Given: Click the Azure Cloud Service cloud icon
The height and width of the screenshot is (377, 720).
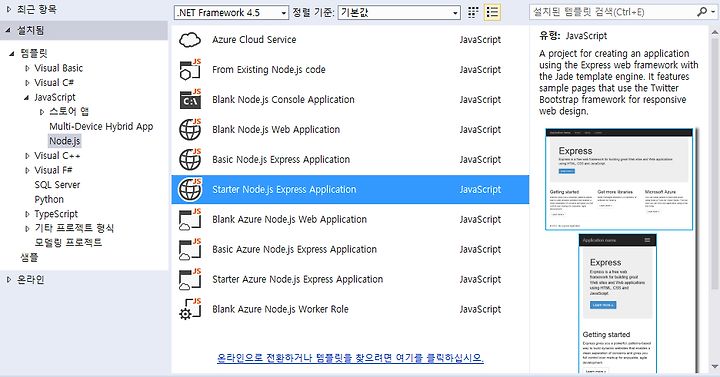Looking at the screenshot, I should click(190, 40).
